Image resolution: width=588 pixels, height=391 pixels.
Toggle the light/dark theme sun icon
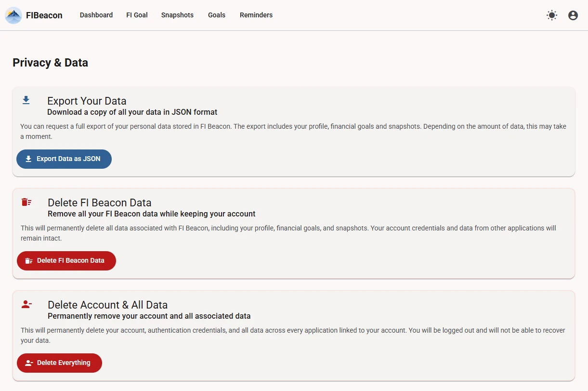point(551,15)
